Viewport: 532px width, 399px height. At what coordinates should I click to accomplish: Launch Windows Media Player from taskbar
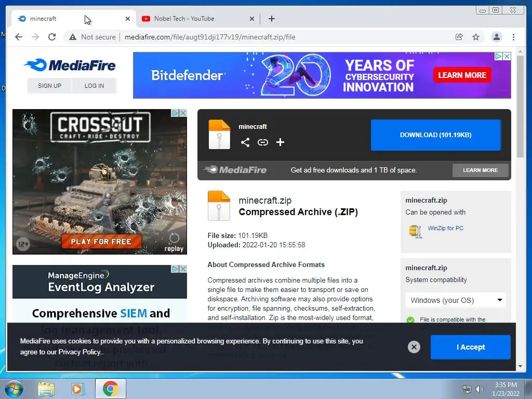[x=78, y=389]
